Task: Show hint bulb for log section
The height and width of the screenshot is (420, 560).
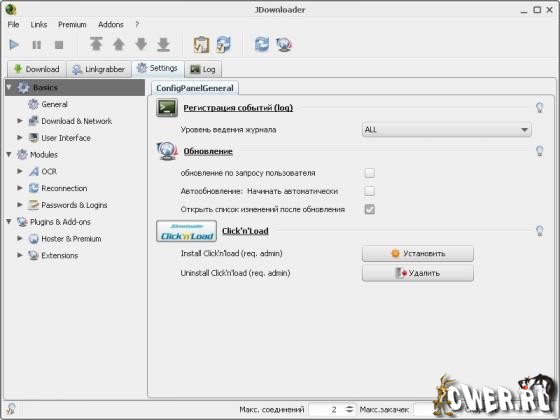Action: [540, 107]
